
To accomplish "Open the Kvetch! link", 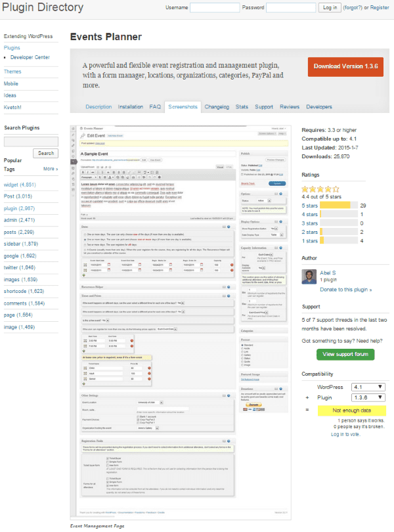I will pos(12,107).
